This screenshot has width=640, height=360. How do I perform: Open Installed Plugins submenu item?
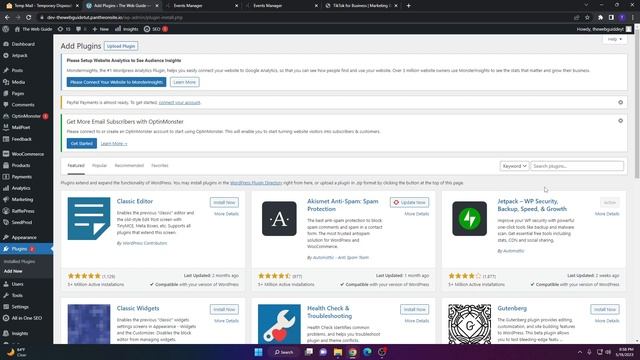tap(19, 261)
